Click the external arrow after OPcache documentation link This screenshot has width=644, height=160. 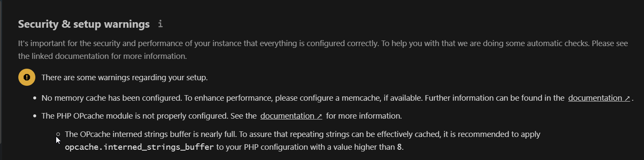(319, 116)
